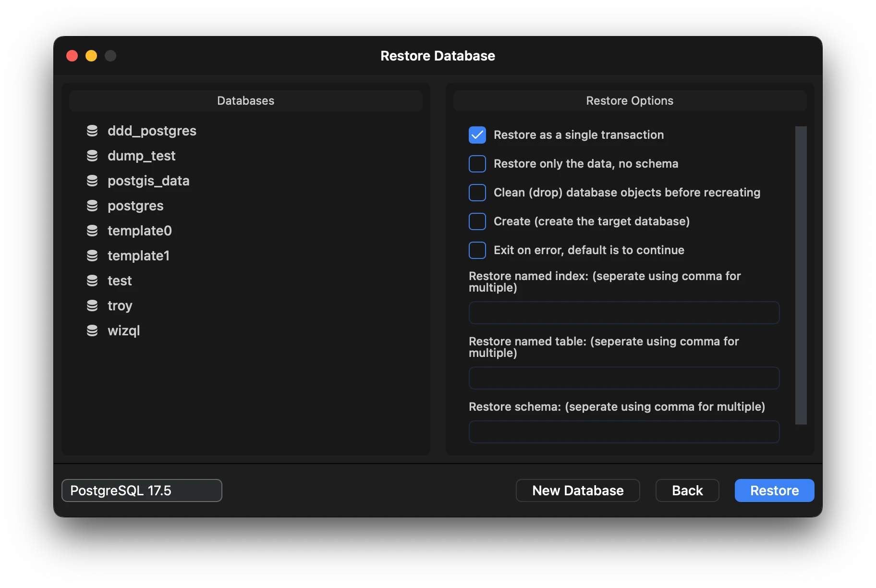Viewport: 876px width, 588px height.
Task: Click the New Database button
Action: (577, 490)
